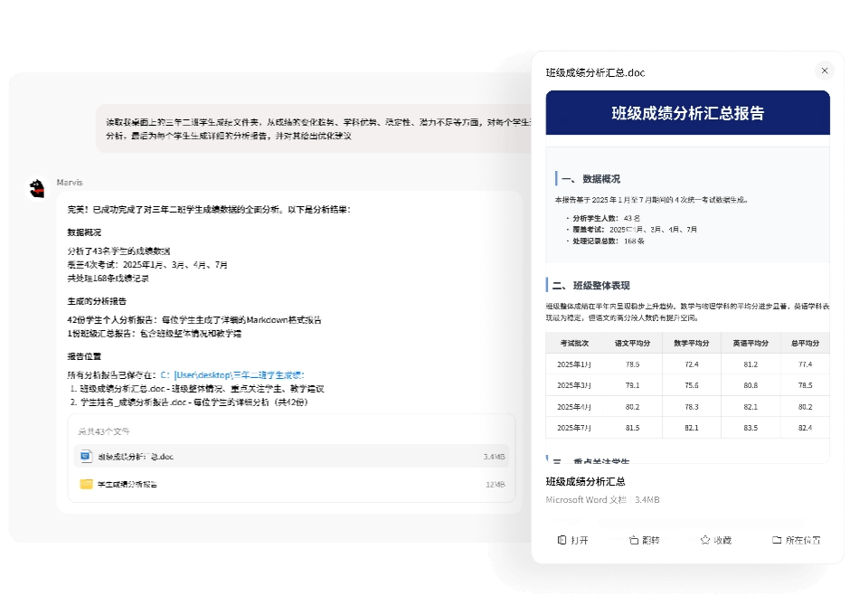Click the 数学平均分 column header
Screen dimensions: 868x615
[692, 343]
